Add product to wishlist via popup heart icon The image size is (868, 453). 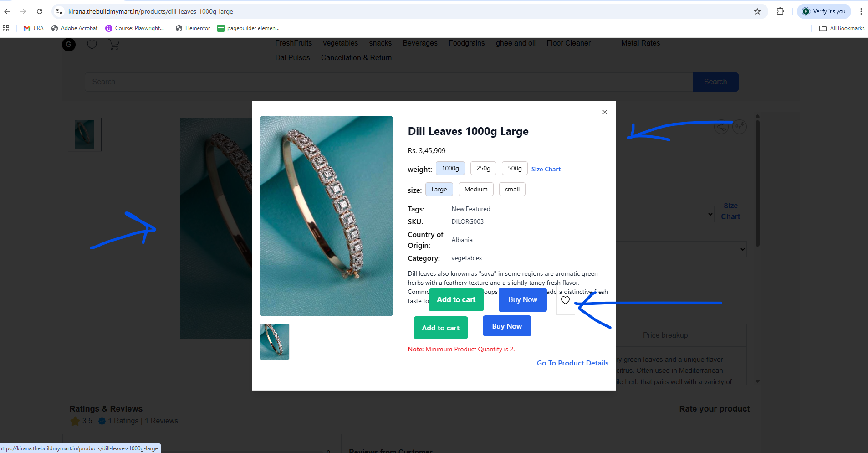565,300
